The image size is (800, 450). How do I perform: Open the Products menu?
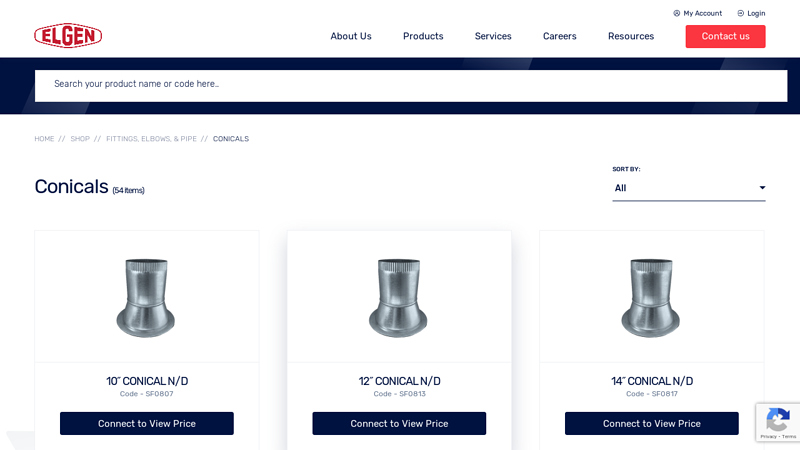pyautogui.click(x=423, y=36)
